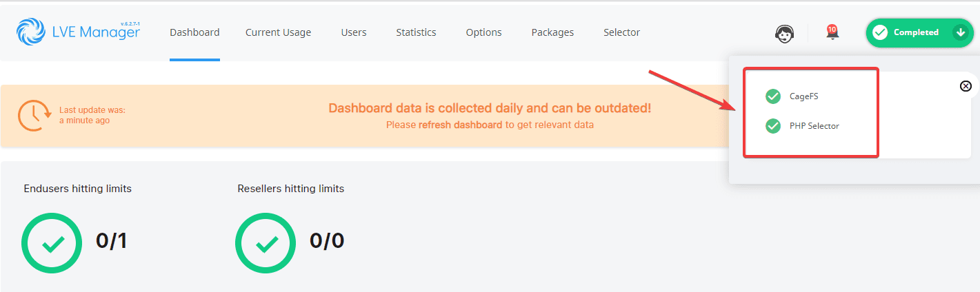Click the PHP Selector green checkmark icon

click(x=773, y=126)
